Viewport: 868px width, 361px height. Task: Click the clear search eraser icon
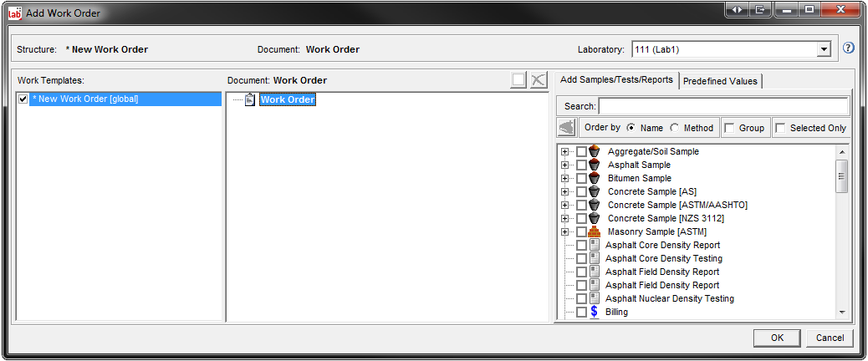coord(567,128)
